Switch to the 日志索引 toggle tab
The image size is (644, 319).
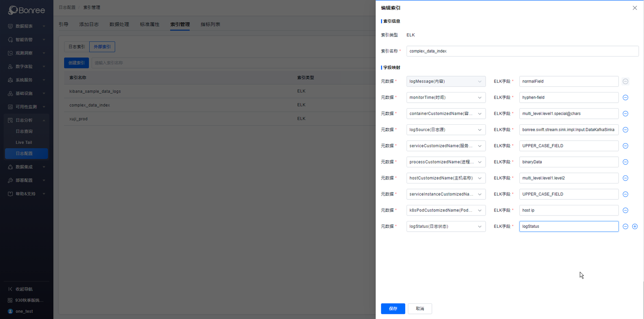[77, 47]
